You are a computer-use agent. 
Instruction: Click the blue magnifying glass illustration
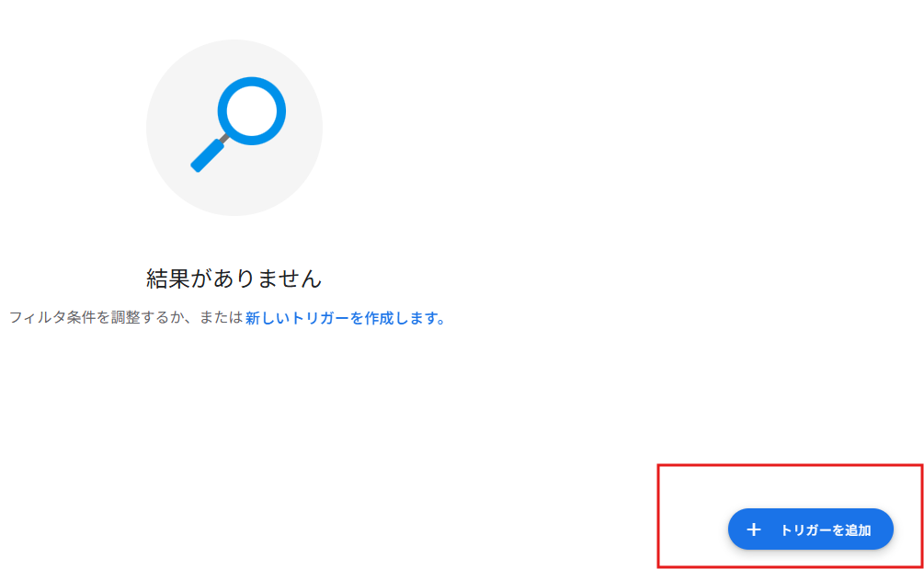click(238, 124)
